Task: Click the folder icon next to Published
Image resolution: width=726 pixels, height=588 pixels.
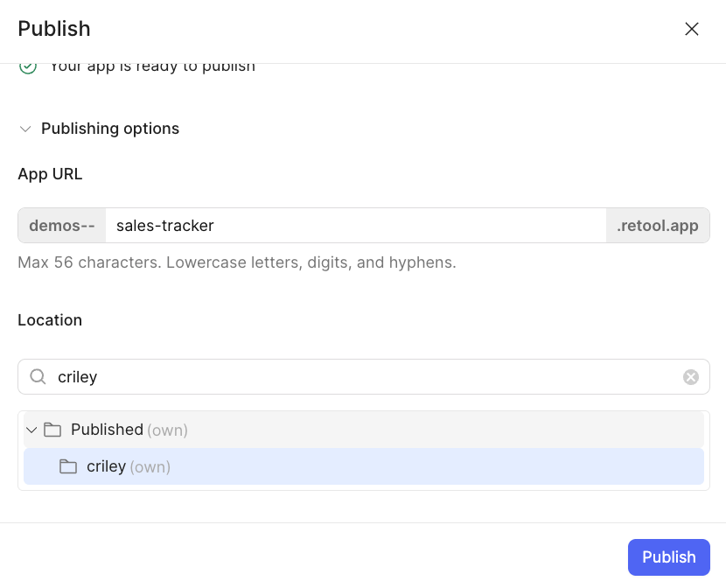Action: [x=52, y=430]
